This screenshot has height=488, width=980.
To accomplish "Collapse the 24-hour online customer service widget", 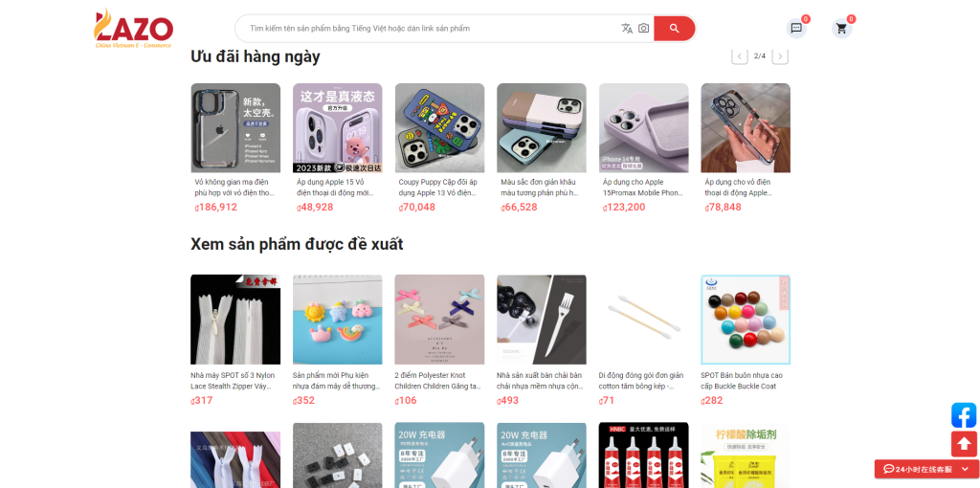I will [x=965, y=469].
